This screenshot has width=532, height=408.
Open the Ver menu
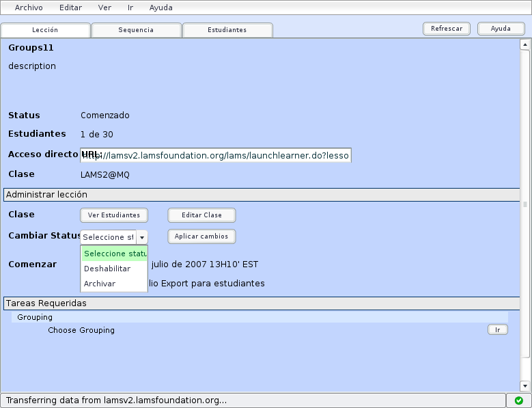(x=104, y=8)
